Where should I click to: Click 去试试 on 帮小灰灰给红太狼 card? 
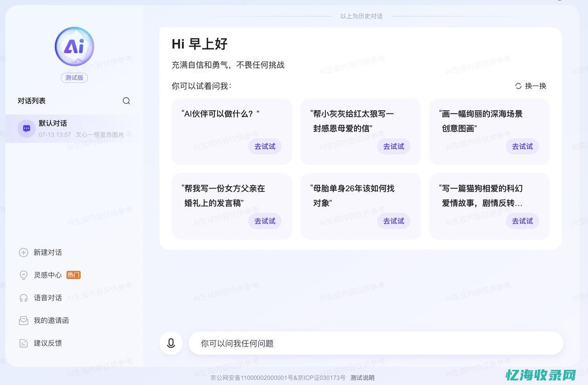[x=394, y=146]
